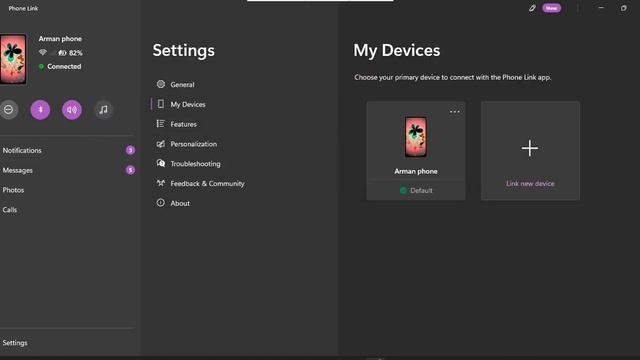640x360 pixels.
Task: Click the Features list icon
Action: [x=160, y=124]
